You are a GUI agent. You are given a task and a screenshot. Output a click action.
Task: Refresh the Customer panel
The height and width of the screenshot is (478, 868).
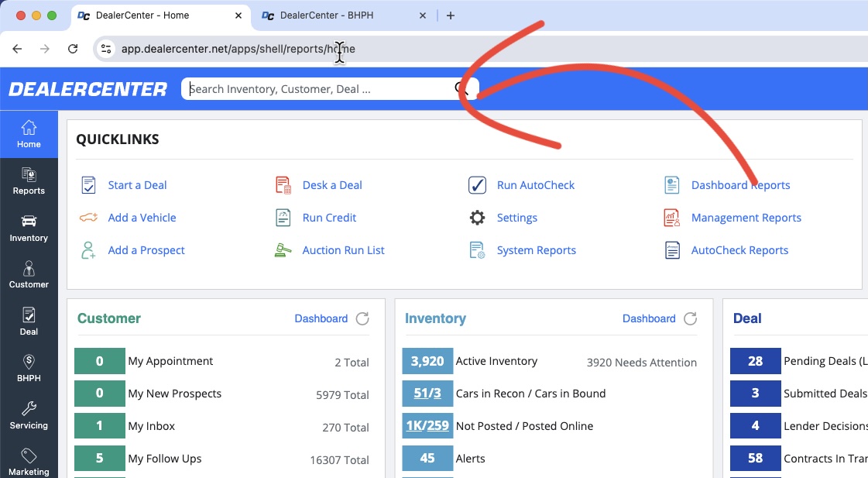pos(362,318)
